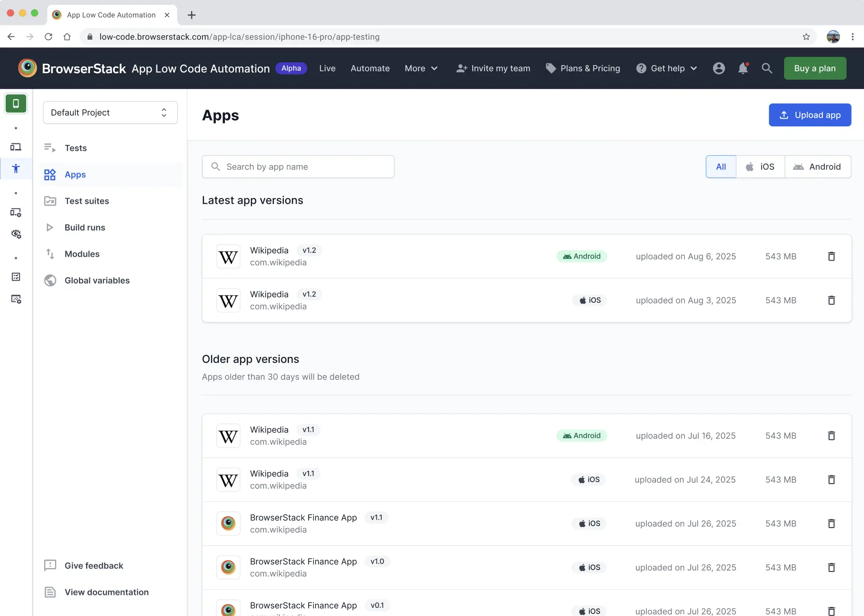
Task: Click the Upload app button
Action: coord(809,115)
